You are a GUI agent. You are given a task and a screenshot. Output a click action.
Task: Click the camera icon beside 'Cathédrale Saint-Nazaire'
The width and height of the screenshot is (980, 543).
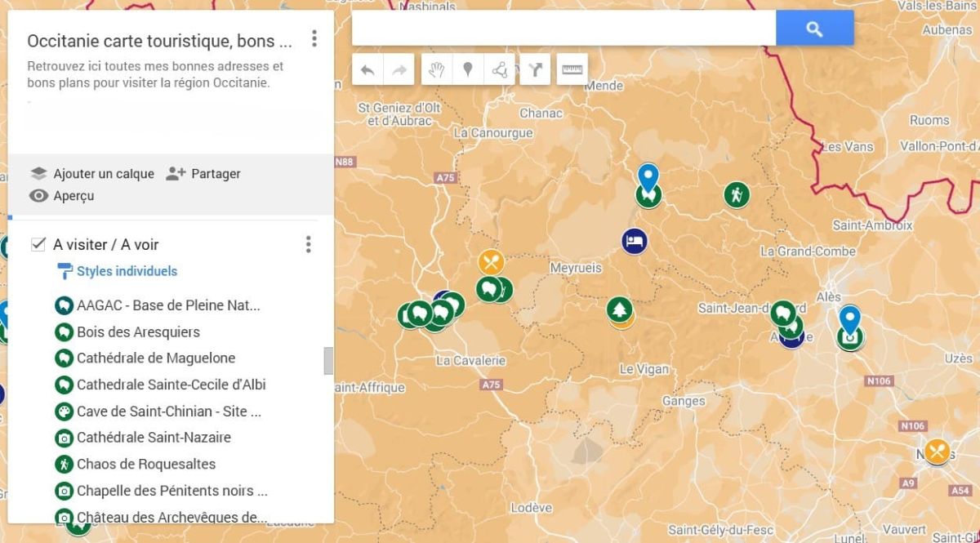pyautogui.click(x=64, y=438)
